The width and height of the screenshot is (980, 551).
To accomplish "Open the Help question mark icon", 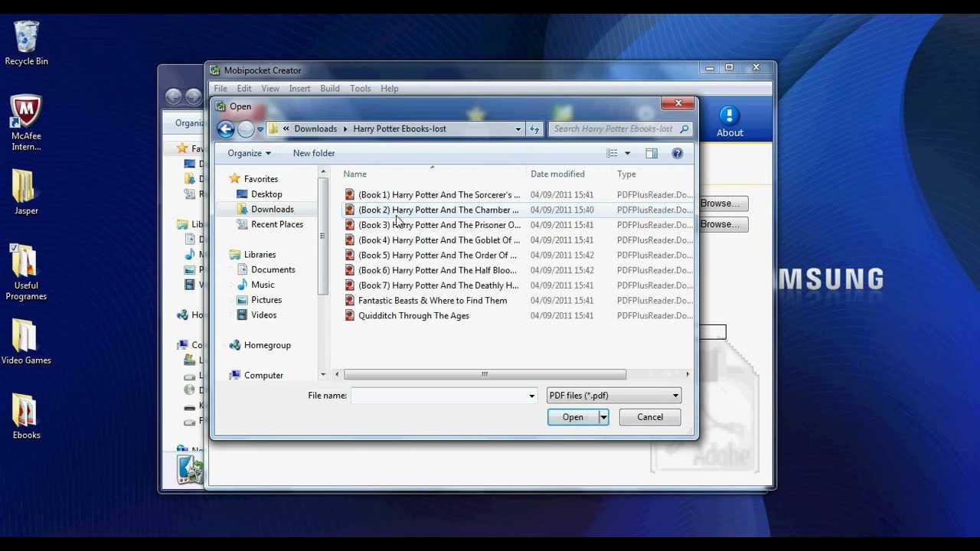I will point(677,153).
